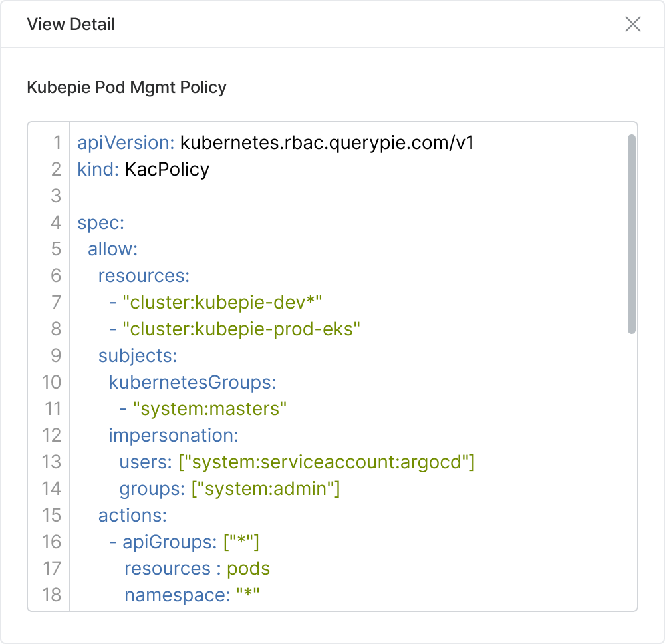665x644 pixels.
Task: Click the apiGroups ["*"] line
Action: (x=184, y=542)
